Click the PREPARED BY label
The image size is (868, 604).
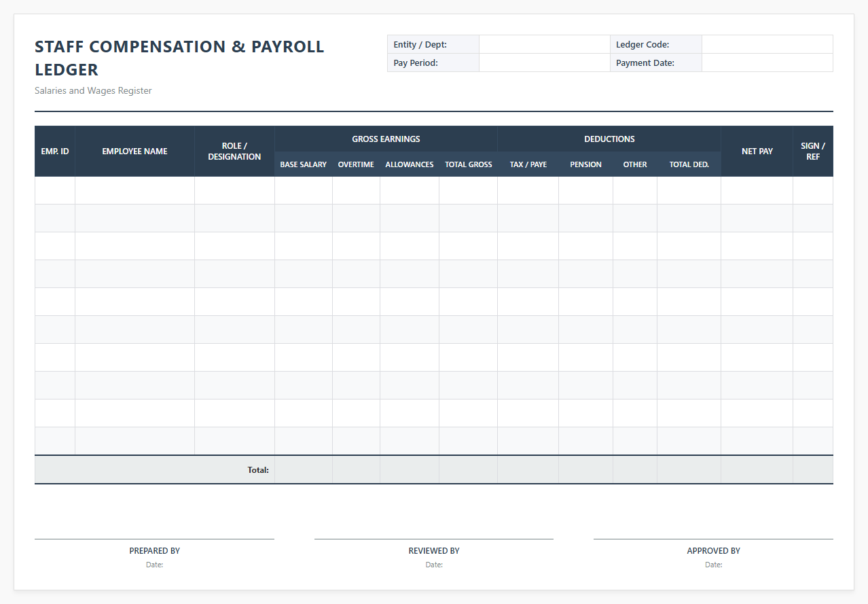point(155,551)
